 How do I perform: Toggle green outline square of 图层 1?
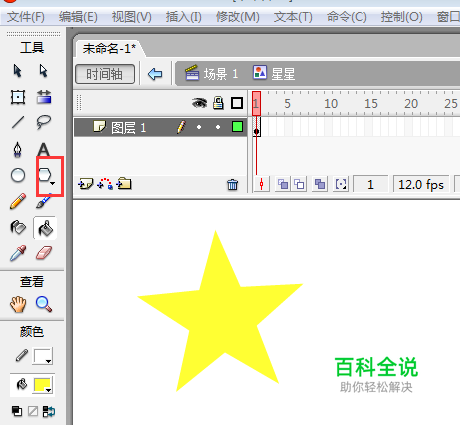point(237,127)
